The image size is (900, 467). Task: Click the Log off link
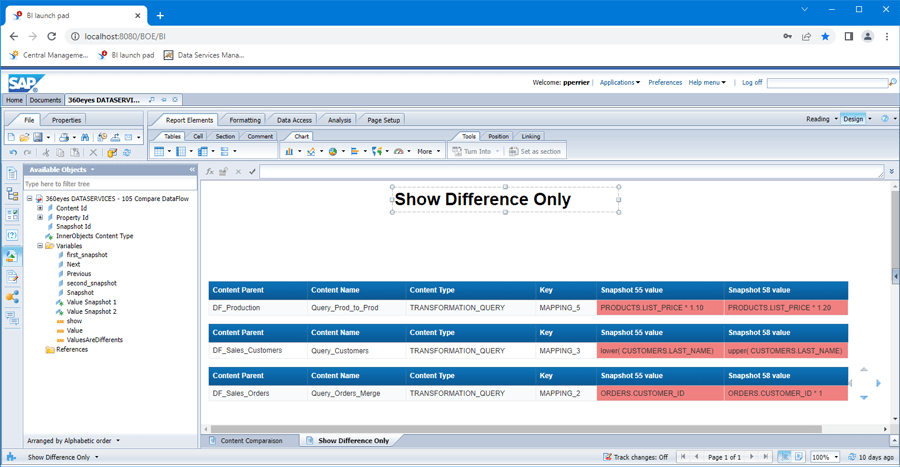coord(752,83)
